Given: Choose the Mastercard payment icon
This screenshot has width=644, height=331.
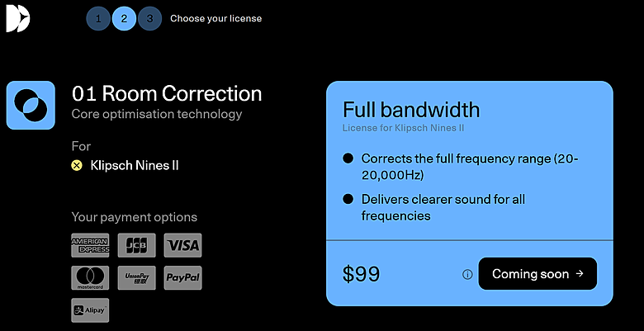Looking at the screenshot, I should (90, 277).
